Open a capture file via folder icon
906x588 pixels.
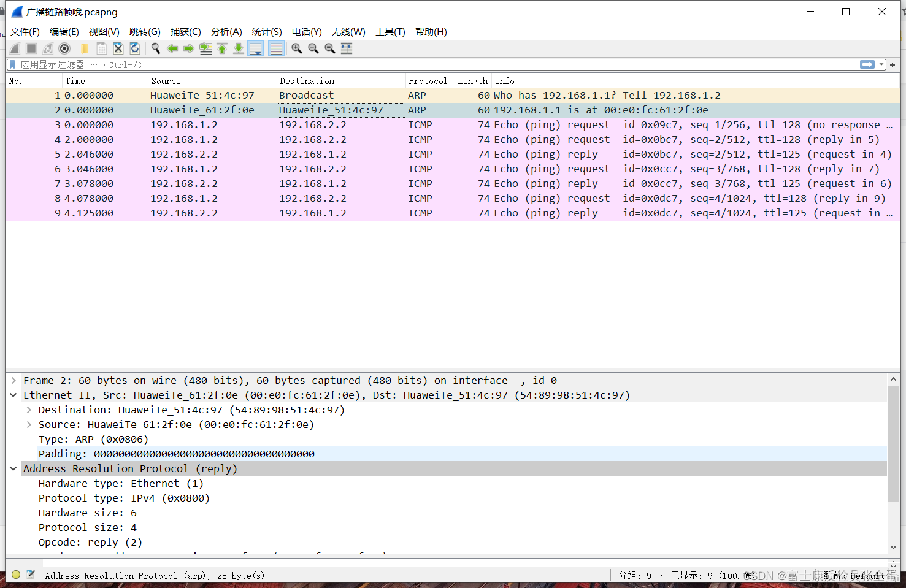pos(85,48)
